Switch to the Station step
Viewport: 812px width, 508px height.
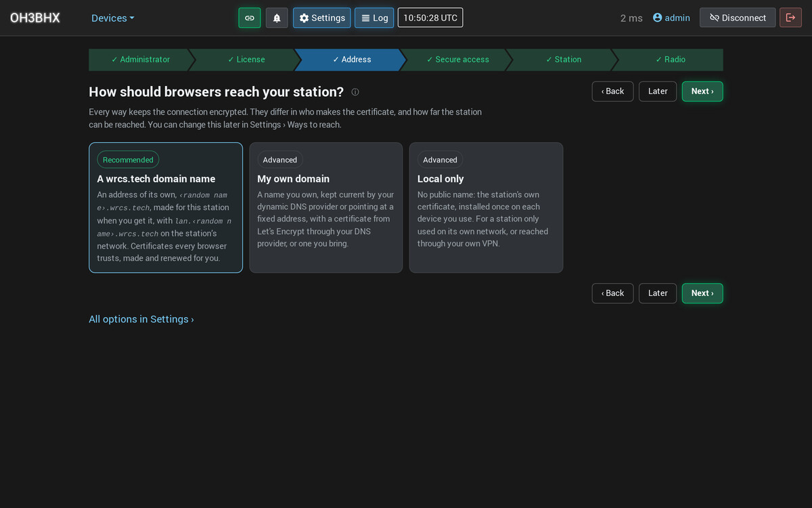(x=564, y=60)
